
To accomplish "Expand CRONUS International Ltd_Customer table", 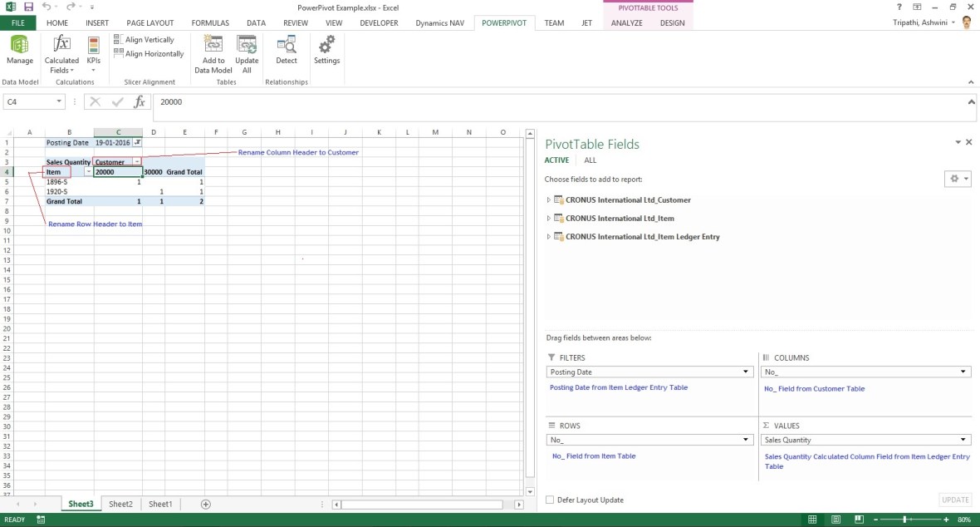I will pos(548,199).
